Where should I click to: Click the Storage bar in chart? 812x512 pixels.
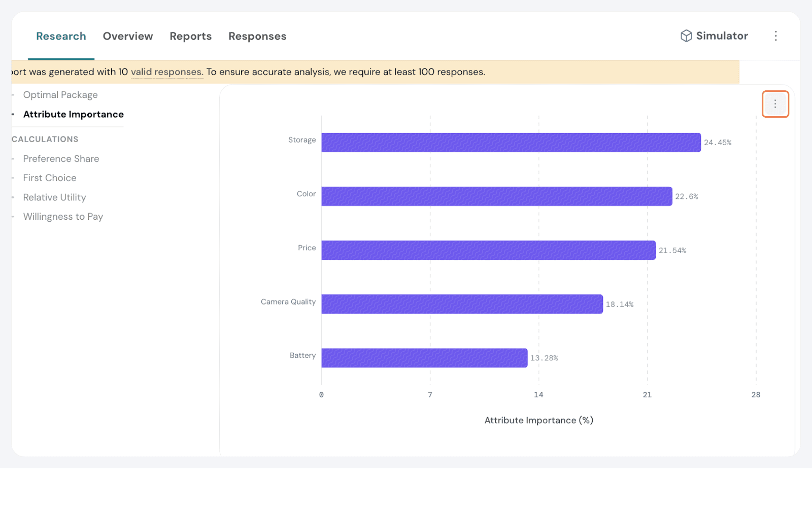tap(511, 143)
